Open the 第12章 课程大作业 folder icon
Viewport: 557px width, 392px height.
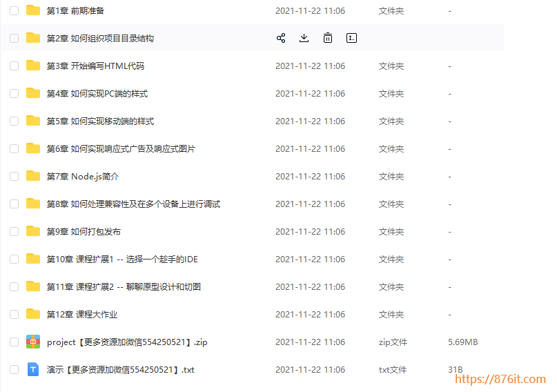point(33,314)
